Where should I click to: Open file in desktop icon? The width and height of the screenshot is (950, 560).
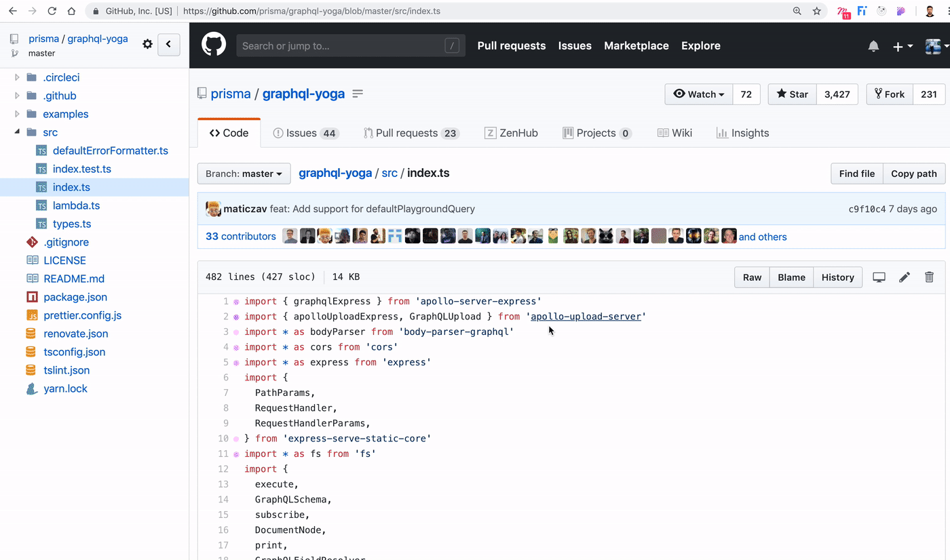(x=879, y=277)
